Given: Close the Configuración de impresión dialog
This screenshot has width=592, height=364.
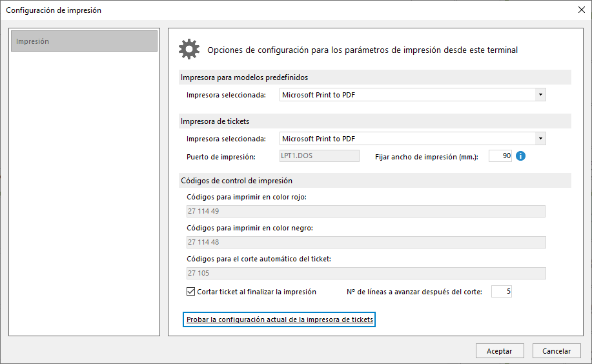Looking at the screenshot, I should click(582, 10).
